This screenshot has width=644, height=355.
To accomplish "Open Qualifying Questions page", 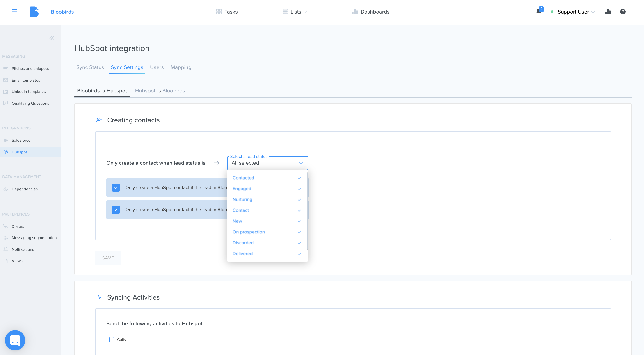I will 30,103.
